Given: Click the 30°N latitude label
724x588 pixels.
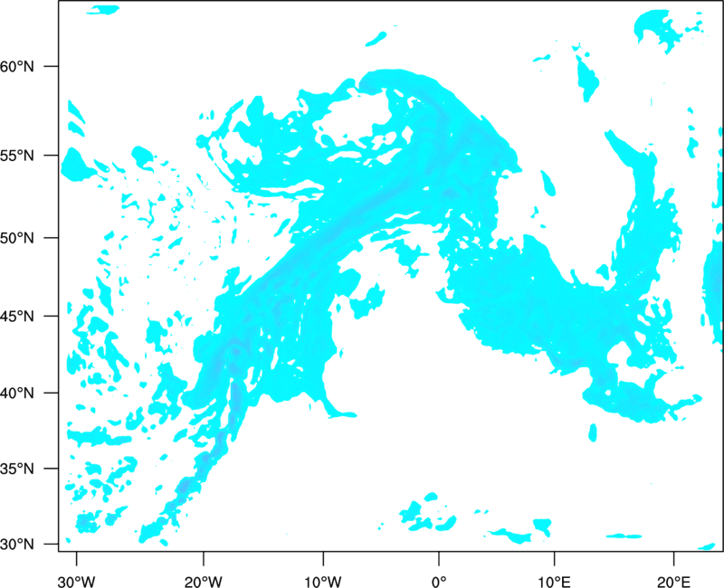Looking at the screenshot, I should [x=17, y=545].
